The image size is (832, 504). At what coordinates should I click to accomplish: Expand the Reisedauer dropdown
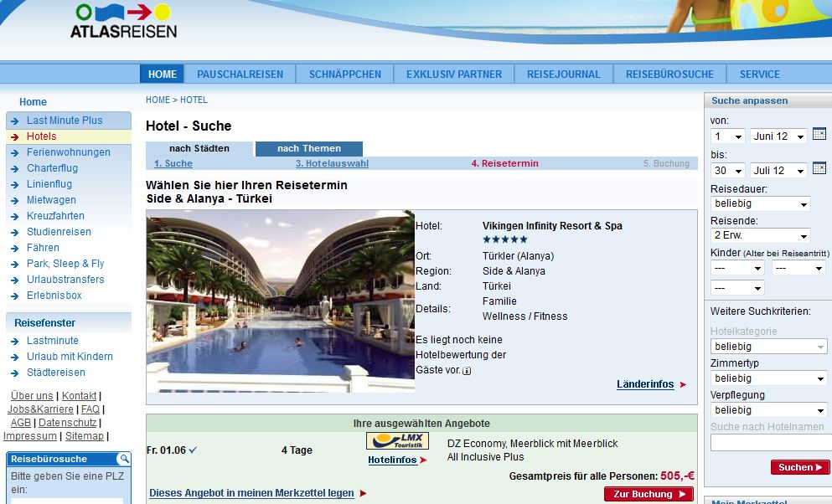click(760, 203)
